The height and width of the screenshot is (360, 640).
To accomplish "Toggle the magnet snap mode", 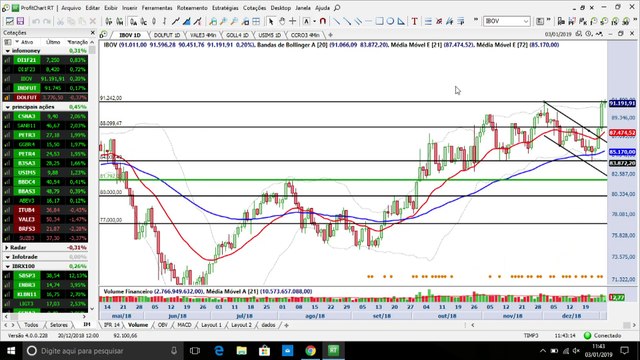I will click(323, 21).
